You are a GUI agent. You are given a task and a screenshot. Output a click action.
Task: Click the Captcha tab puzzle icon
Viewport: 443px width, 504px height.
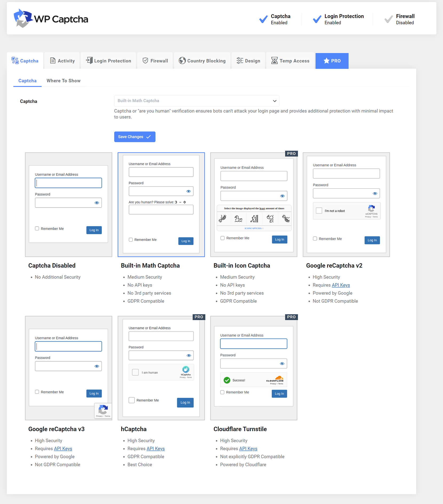(15, 61)
